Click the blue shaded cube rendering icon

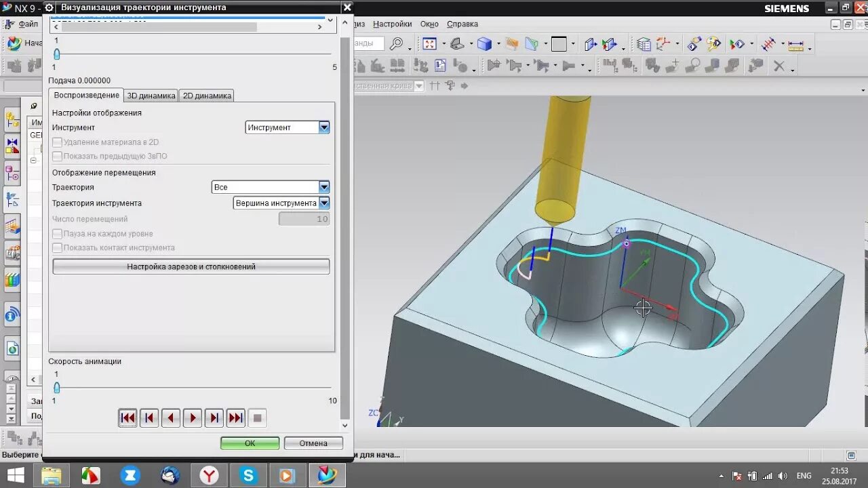[x=484, y=44]
